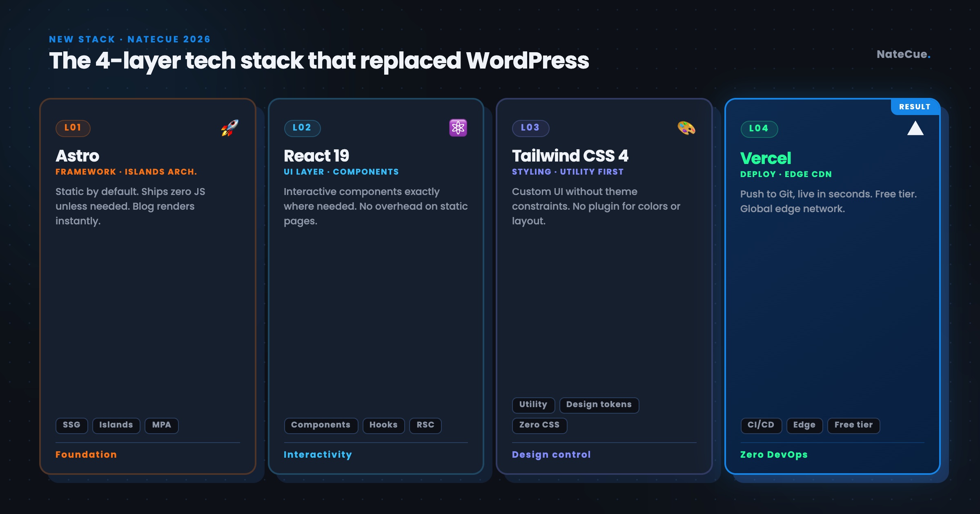Click the 'NEW STACK · NATECUE 2026' overline
The width and height of the screenshot is (980, 514).
point(130,40)
